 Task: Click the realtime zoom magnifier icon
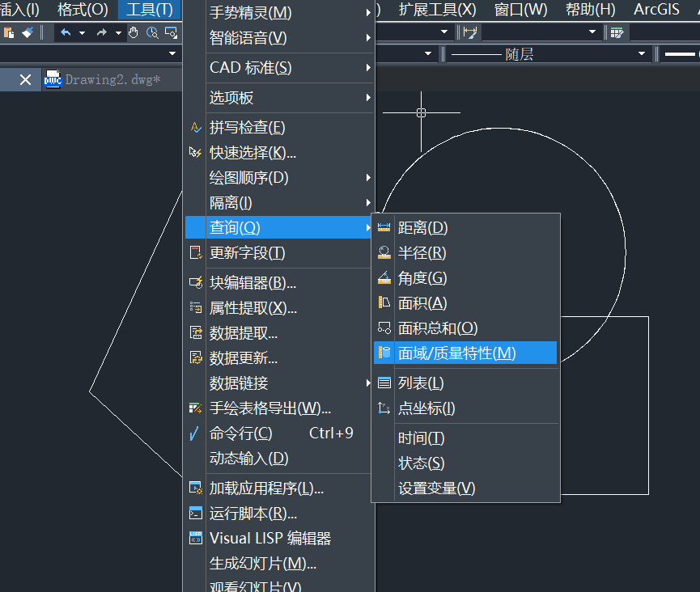(x=152, y=32)
